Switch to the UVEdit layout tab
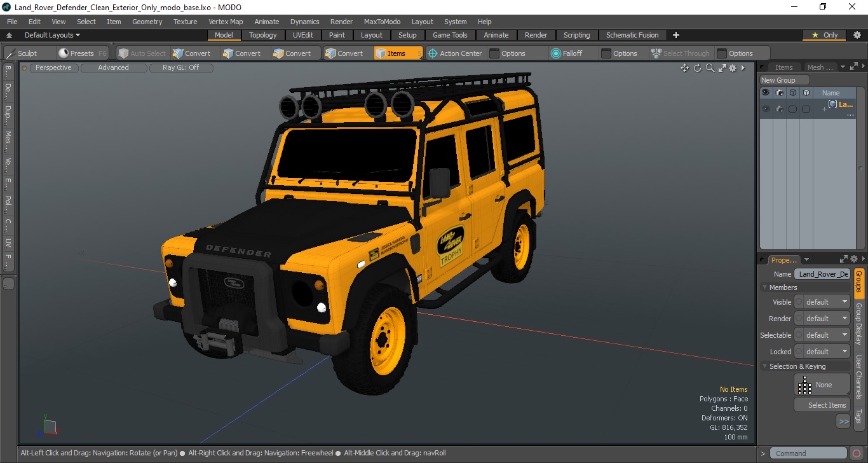The width and height of the screenshot is (868, 463). tap(303, 35)
